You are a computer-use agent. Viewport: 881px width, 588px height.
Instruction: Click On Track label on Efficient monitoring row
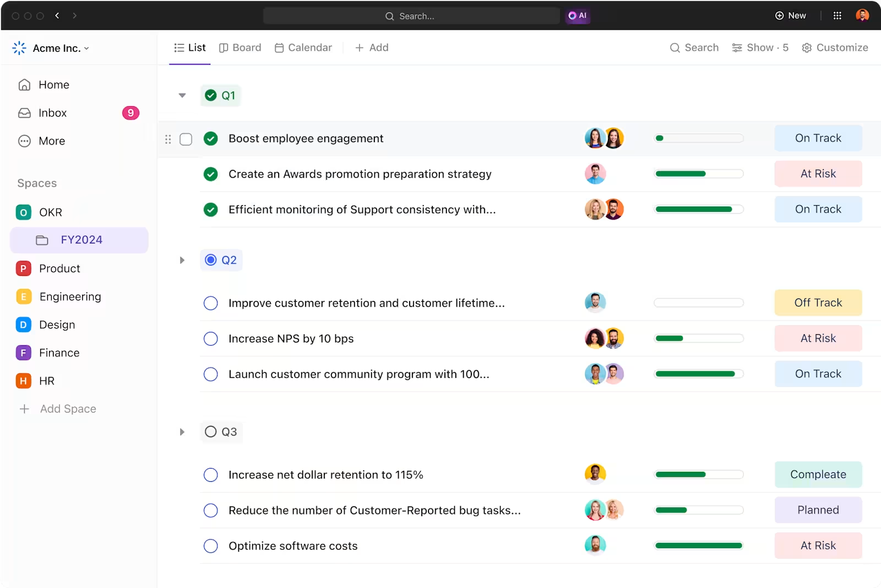(x=818, y=209)
